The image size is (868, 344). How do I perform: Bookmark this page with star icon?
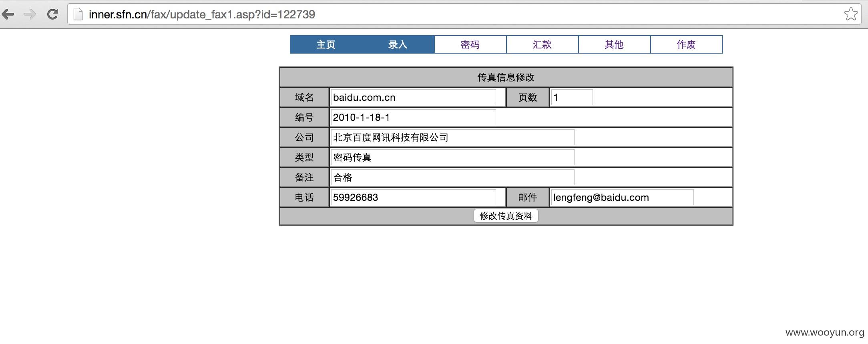[x=850, y=14]
